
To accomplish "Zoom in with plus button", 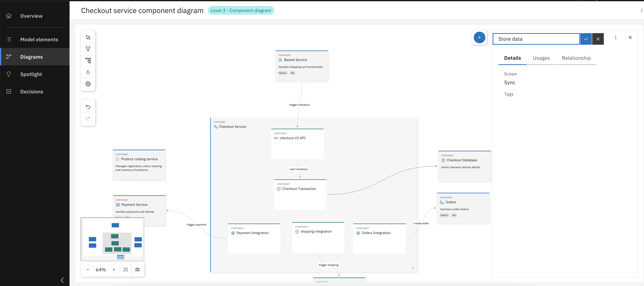I will (114, 270).
